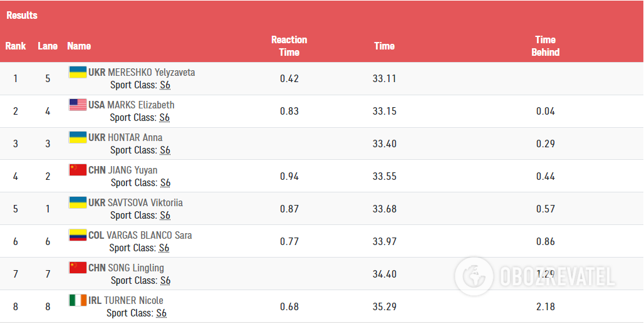Image resolution: width=644 pixels, height=324 pixels.
Task: Click the Colombia flag beside VARGAS BLANCO
Action: point(78,235)
